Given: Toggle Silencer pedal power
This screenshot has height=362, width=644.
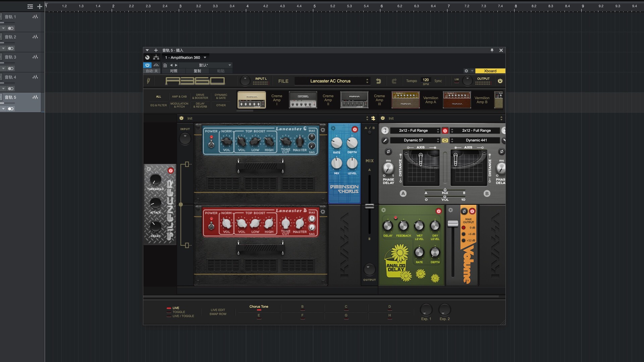Looking at the screenshot, I should tap(171, 171).
